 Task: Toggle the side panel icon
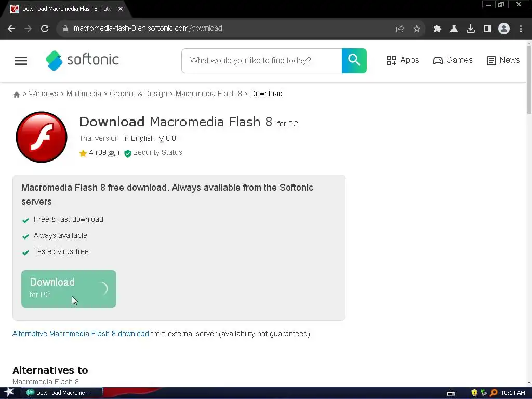pyautogui.click(x=487, y=29)
